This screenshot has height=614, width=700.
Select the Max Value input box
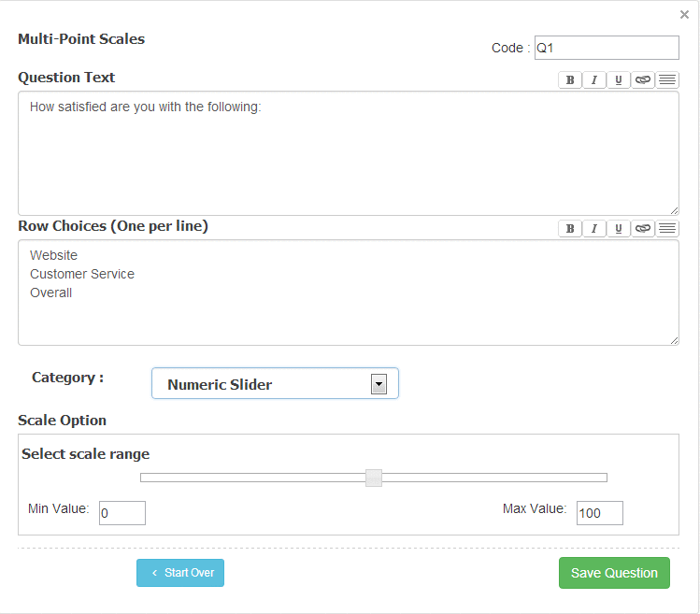tap(599, 513)
